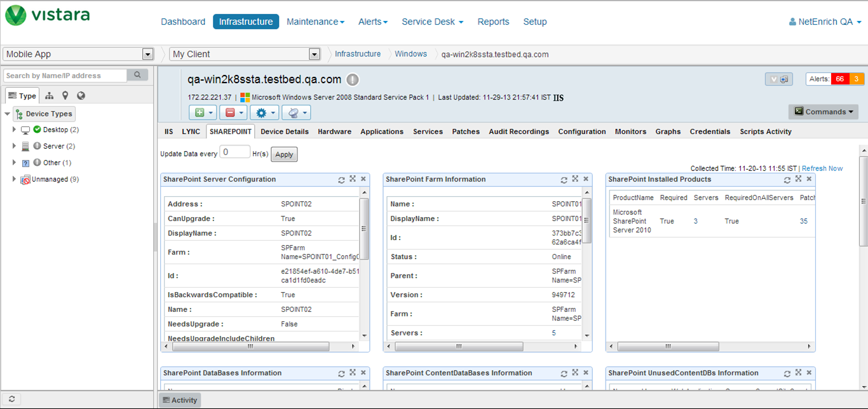Refresh the SharePoint Server Configuration panel
The image size is (868, 409).
pyautogui.click(x=341, y=180)
